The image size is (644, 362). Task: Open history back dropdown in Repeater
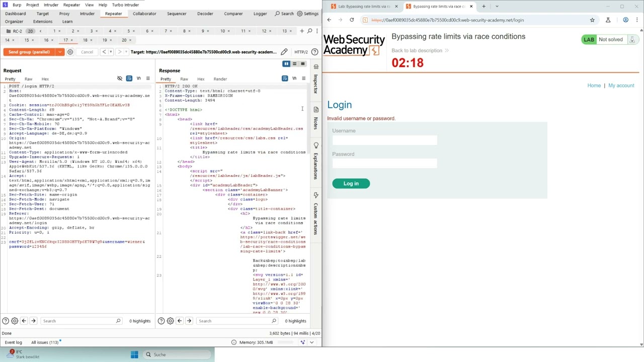click(x=110, y=52)
